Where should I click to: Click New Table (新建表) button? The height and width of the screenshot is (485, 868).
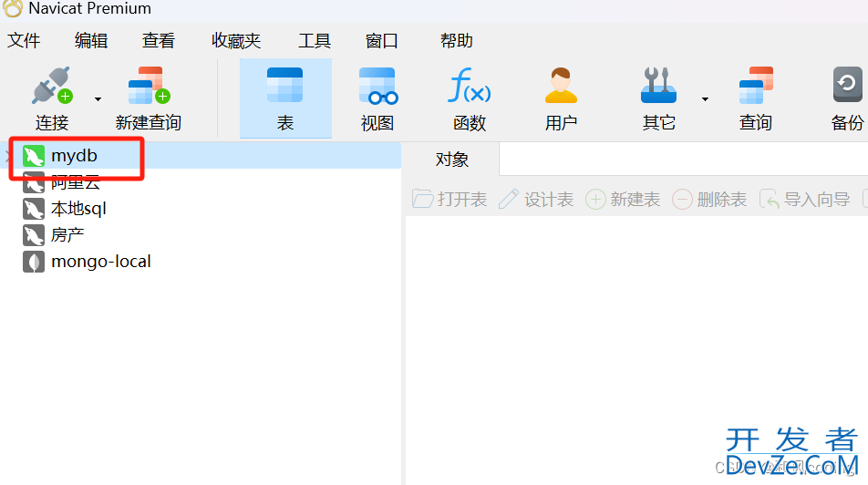click(x=623, y=200)
